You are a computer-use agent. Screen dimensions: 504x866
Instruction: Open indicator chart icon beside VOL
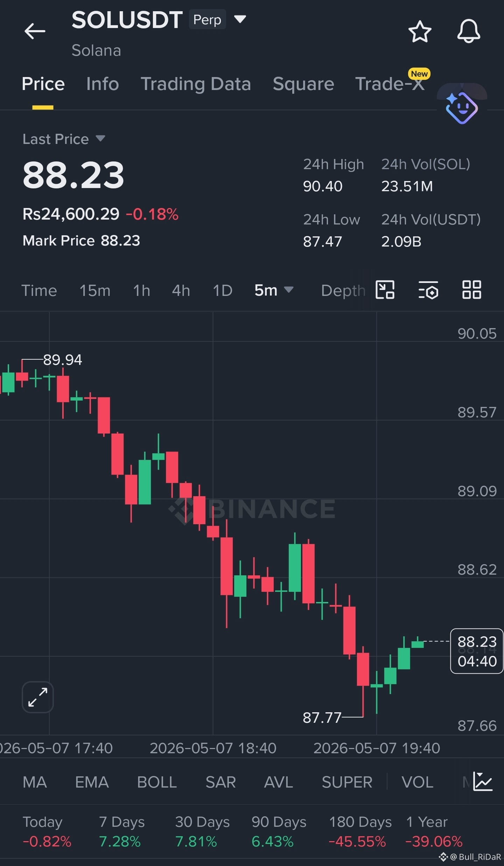[x=483, y=781]
